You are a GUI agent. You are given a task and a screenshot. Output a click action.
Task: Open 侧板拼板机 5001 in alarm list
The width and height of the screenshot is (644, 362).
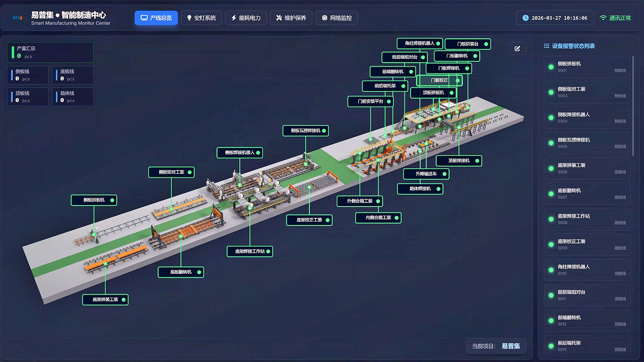click(587, 67)
